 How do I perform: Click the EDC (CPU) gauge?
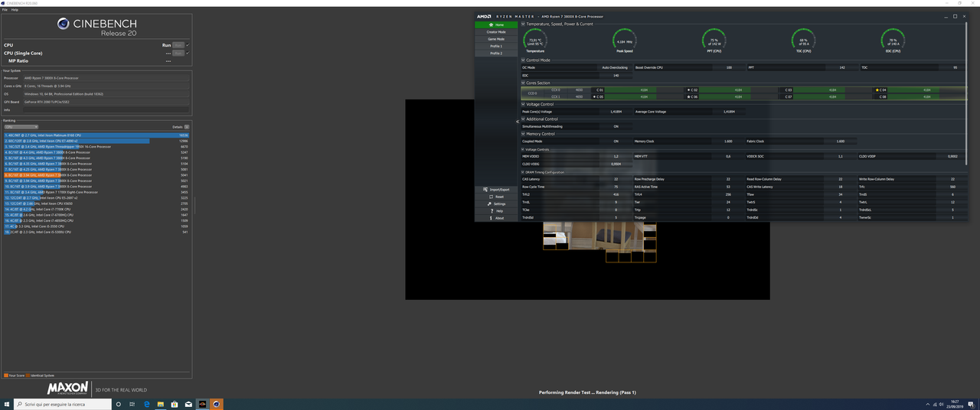893,40
